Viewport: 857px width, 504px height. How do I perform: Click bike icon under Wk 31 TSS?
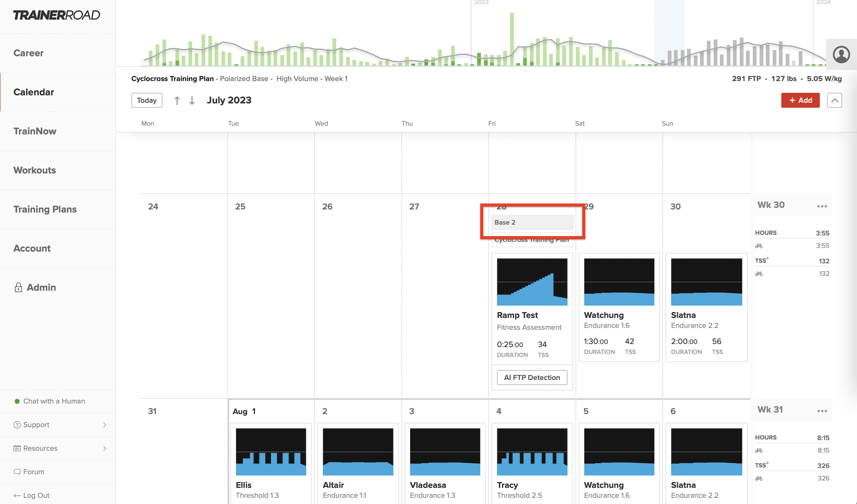(x=759, y=478)
